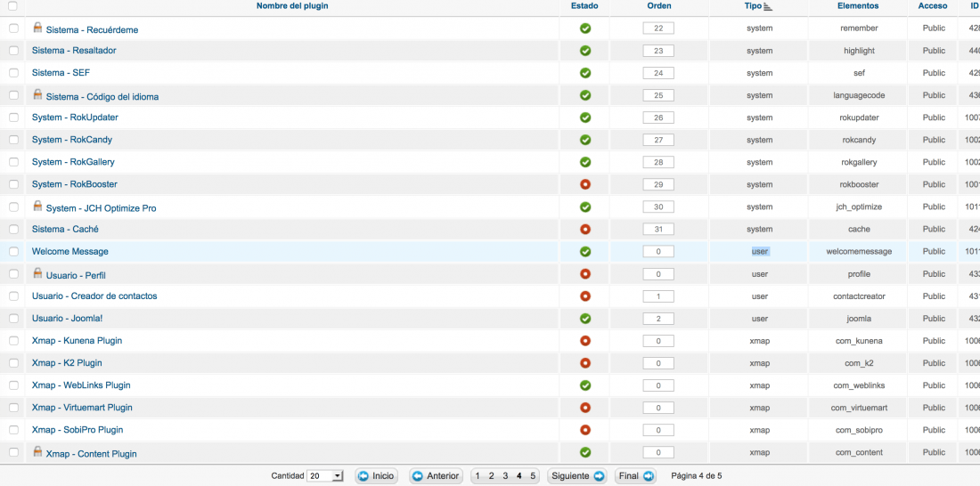Tick checkbox for Usuario - Joomla!
The image size is (980, 486).
[13, 319]
